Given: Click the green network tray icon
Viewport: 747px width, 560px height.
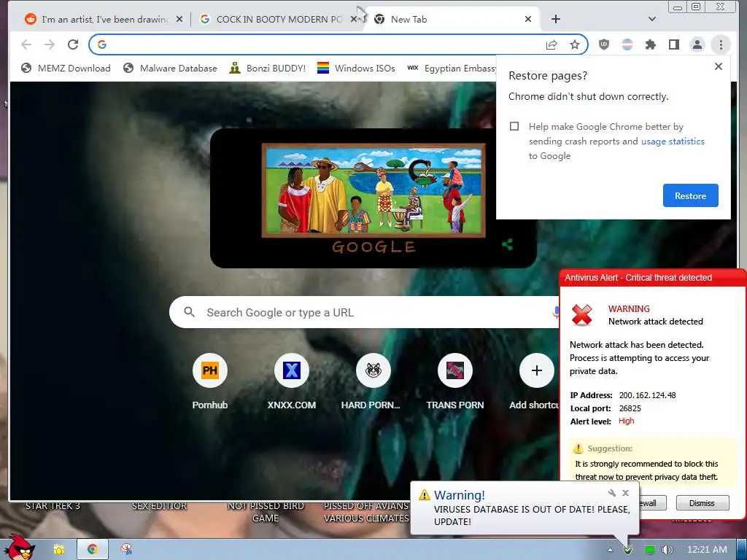Looking at the screenshot, I should (x=650, y=550).
